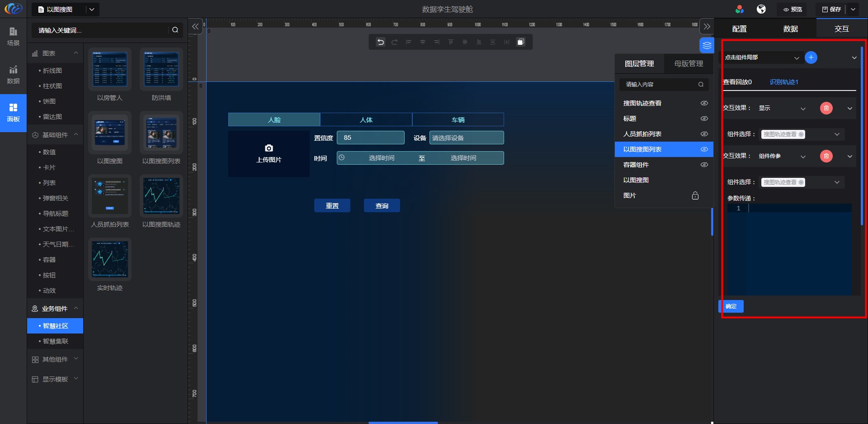Click the blue plus add interaction button
The image size is (868, 424).
811,57
